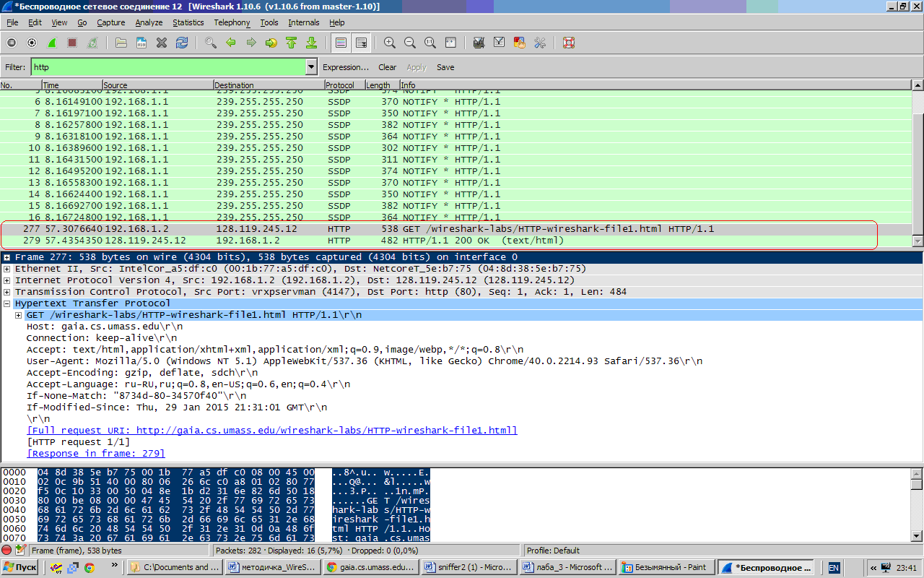Expand the Ethernet II tree node

tap(6, 269)
